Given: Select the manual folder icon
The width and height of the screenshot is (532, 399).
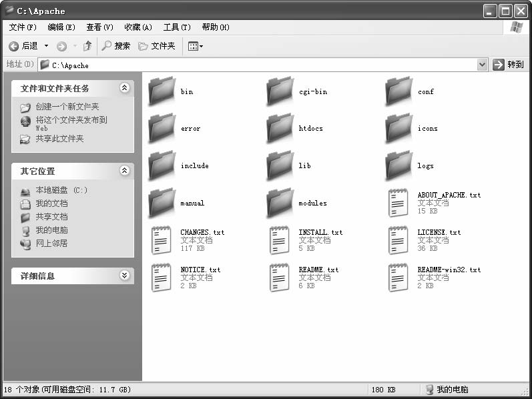Looking at the screenshot, I should 162,203.
